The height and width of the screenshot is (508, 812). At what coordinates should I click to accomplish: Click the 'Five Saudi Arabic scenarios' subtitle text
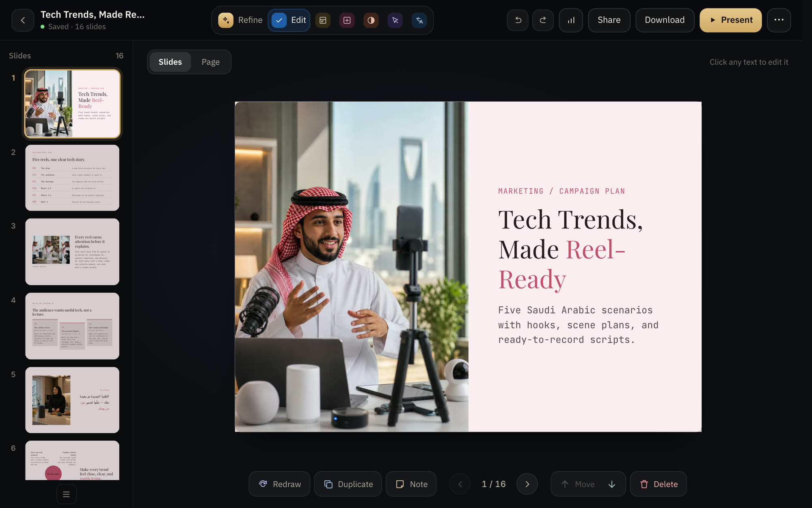point(578,325)
